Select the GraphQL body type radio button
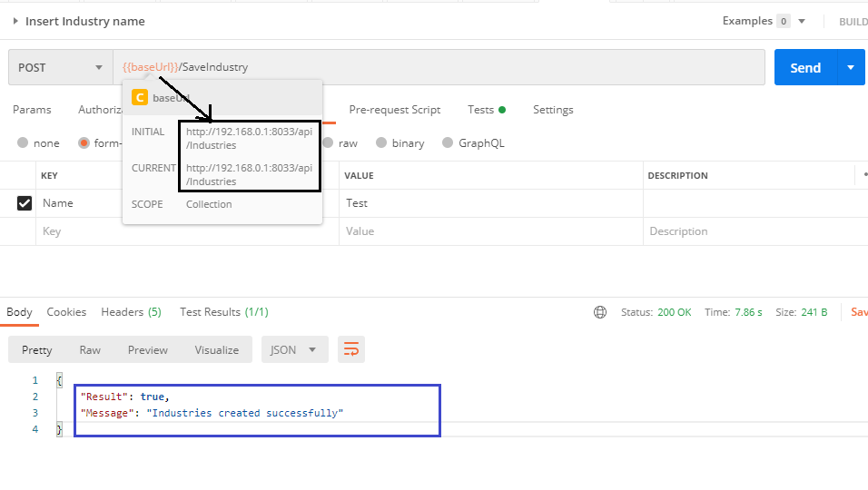 click(x=448, y=142)
